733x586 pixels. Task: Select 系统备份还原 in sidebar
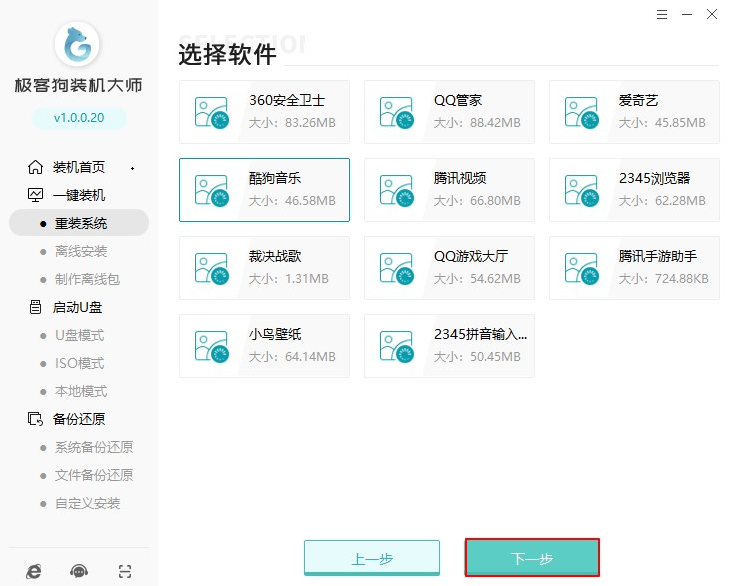(x=94, y=447)
